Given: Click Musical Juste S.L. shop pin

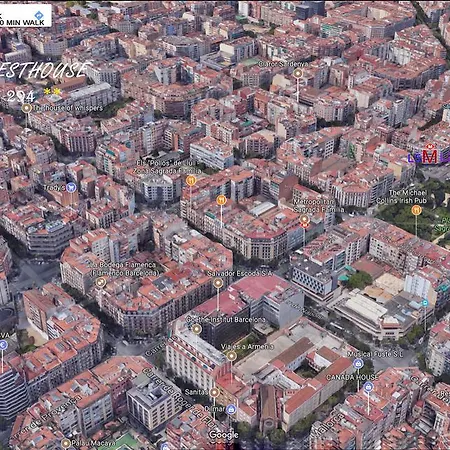Looking at the screenshot, I should click(x=358, y=363).
